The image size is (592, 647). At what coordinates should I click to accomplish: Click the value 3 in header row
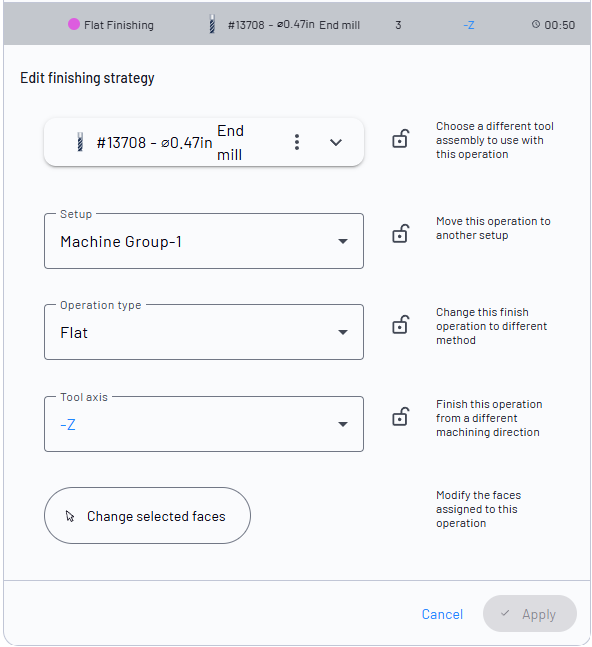coord(398,25)
